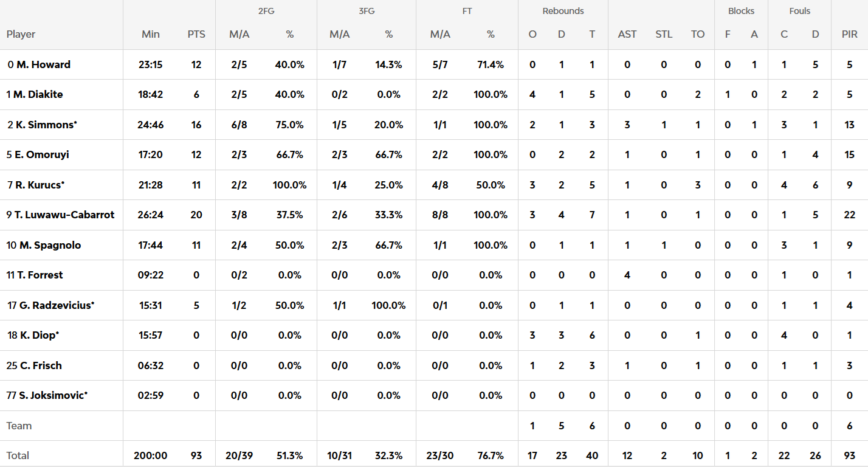Click the STL column header
The height and width of the screenshot is (467, 868).
coord(664,34)
